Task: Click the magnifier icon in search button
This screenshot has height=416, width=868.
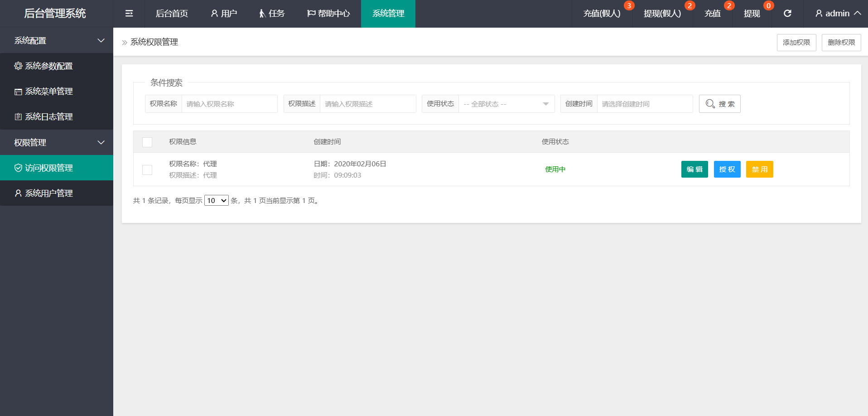Action: click(710, 104)
